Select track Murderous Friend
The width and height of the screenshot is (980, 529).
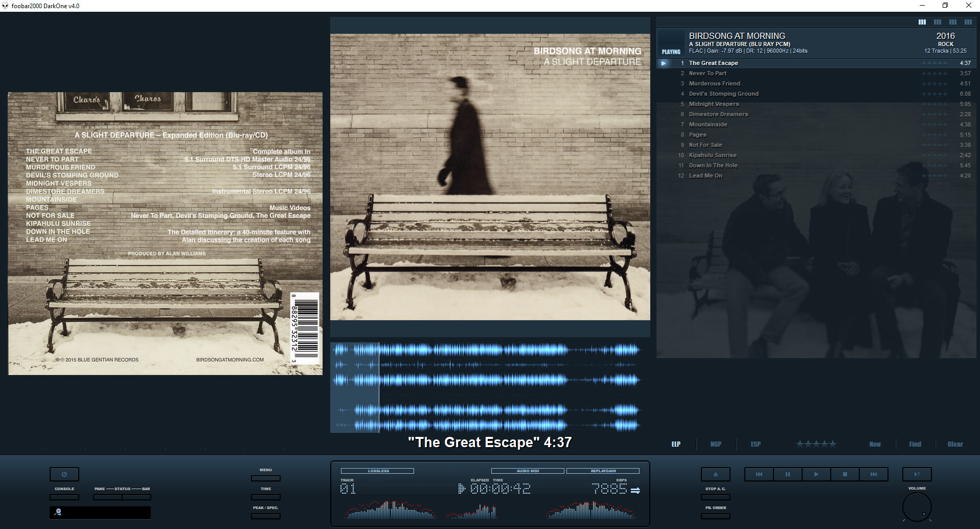click(816, 83)
